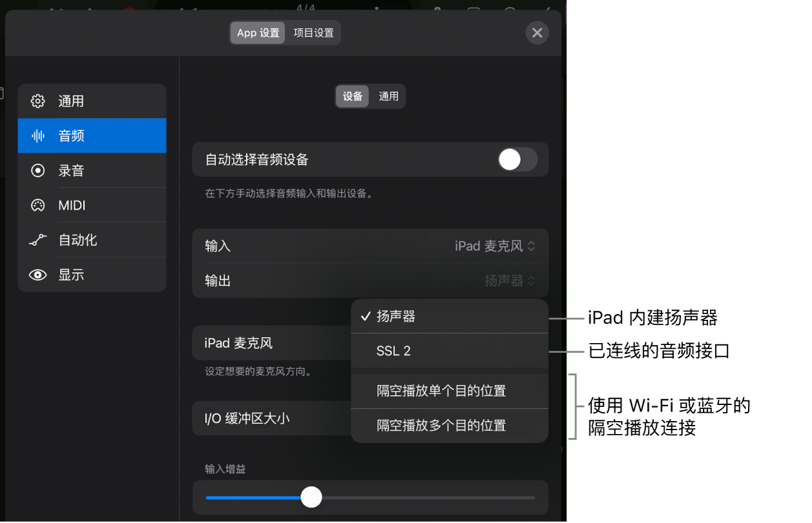Switch to the 项目设置 tab
The image size is (812, 523).
click(313, 32)
